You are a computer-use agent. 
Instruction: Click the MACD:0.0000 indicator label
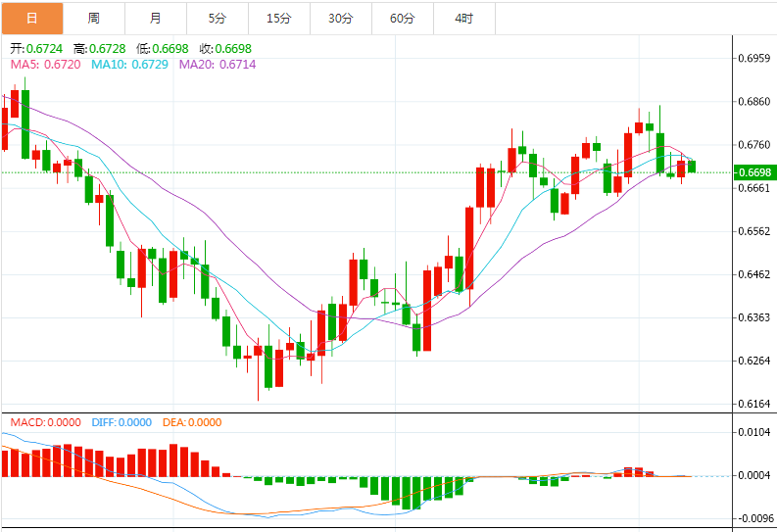coord(46,422)
